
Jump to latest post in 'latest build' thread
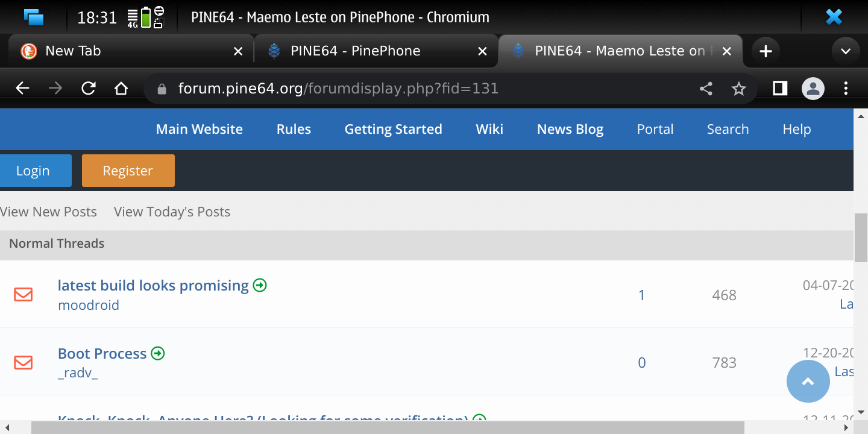[260, 285]
